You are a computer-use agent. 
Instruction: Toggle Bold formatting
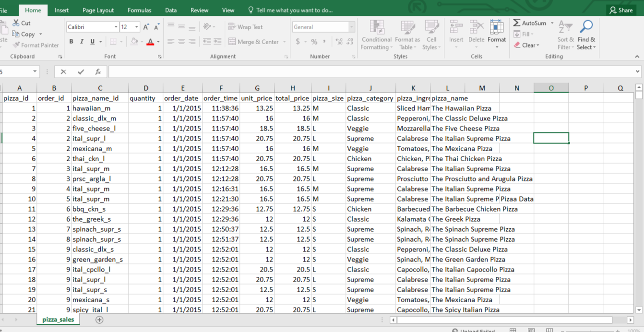point(72,42)
